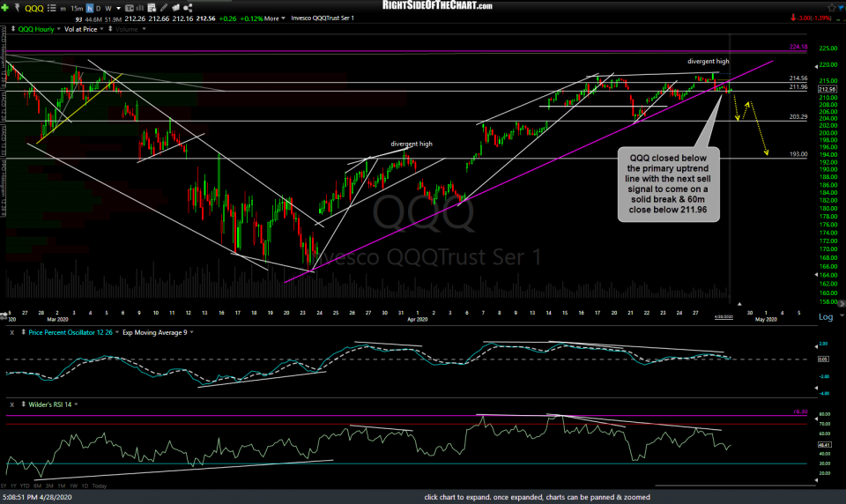Click the 212.56 current price marker
Screen dimensions: 846x504
tap(827, 89)
